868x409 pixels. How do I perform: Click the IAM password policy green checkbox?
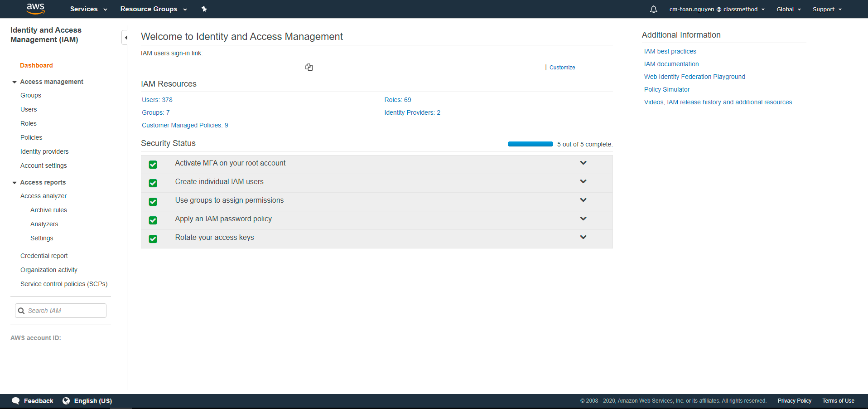pyautogui.click(x=153, y=220)
